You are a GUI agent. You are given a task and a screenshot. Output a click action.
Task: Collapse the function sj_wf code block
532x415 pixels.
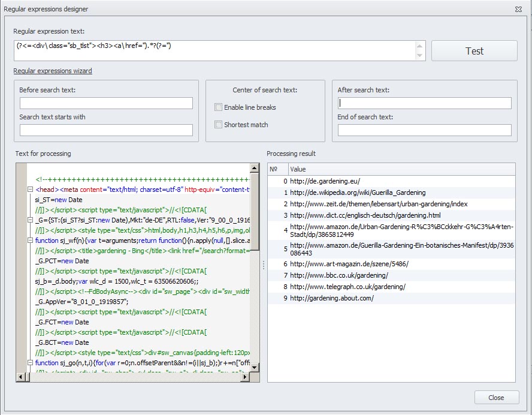click(30, 240)
